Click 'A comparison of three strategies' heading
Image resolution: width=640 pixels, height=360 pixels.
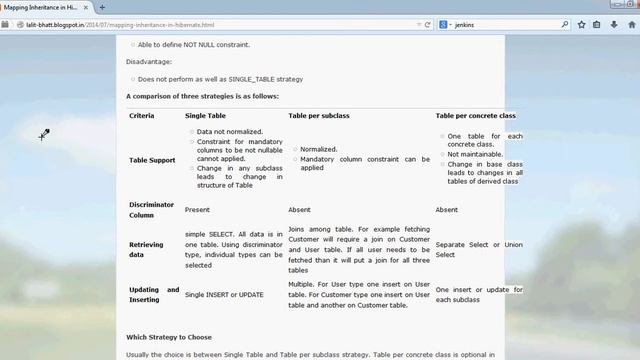[x=202, y=96]
